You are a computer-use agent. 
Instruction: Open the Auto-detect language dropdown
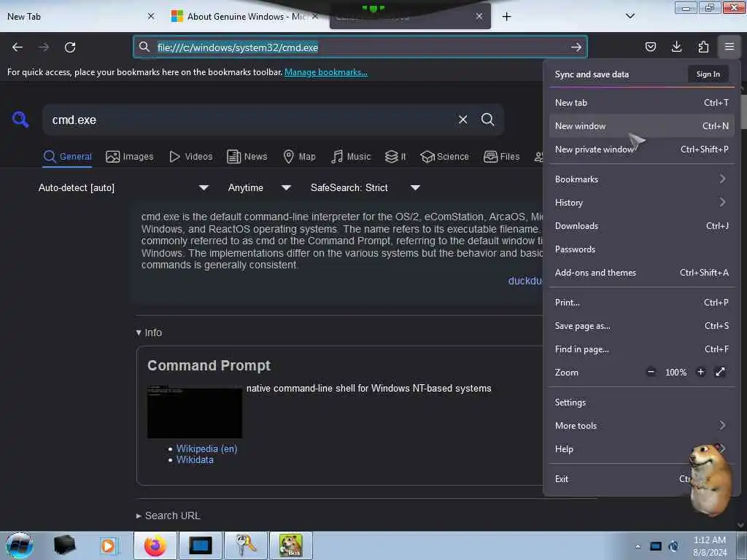pos(123,187)
